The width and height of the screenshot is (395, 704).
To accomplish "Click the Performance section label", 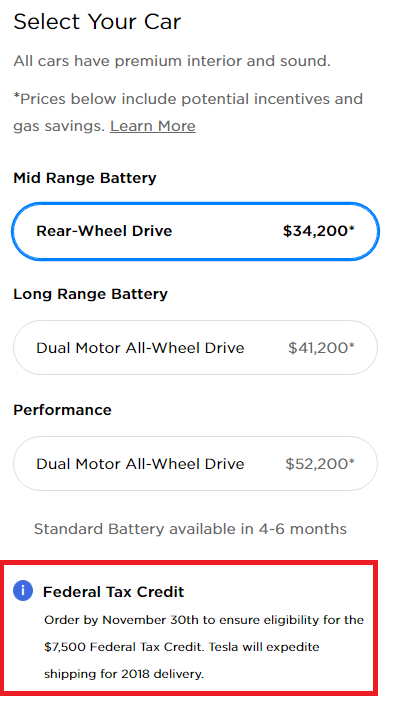I will (62, 410).
